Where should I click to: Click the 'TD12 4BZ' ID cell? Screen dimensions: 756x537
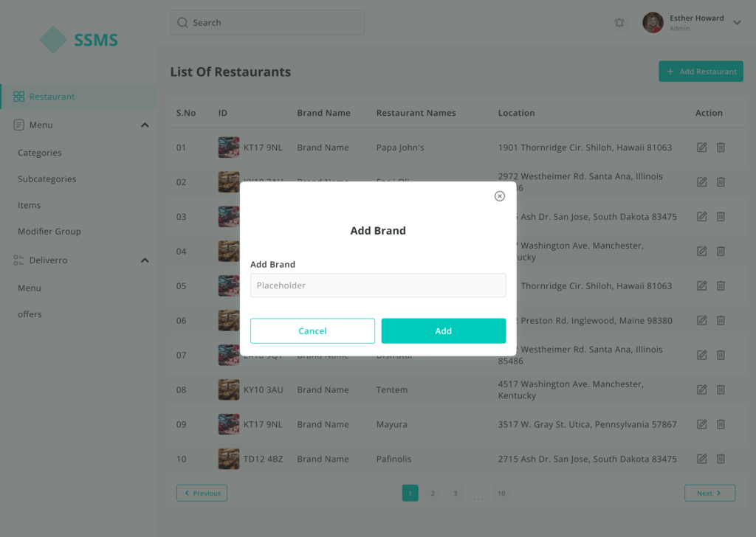[264, 459]
